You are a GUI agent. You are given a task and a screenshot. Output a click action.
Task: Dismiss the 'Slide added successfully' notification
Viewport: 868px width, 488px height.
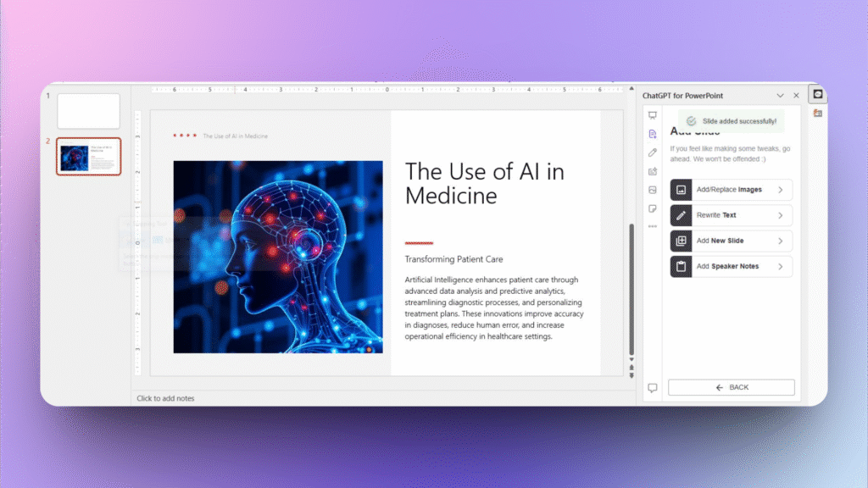pyautogui.click(x=731, y=120)
